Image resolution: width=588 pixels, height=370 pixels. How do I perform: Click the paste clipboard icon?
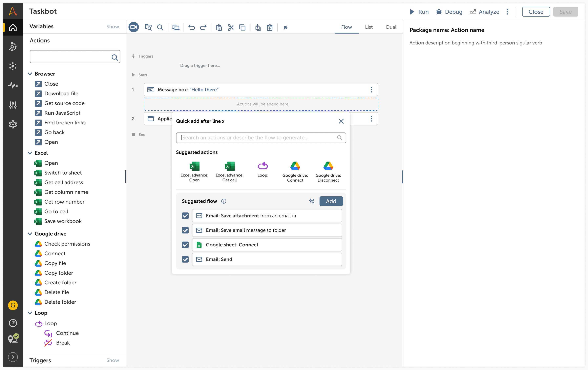click(219, 27)
